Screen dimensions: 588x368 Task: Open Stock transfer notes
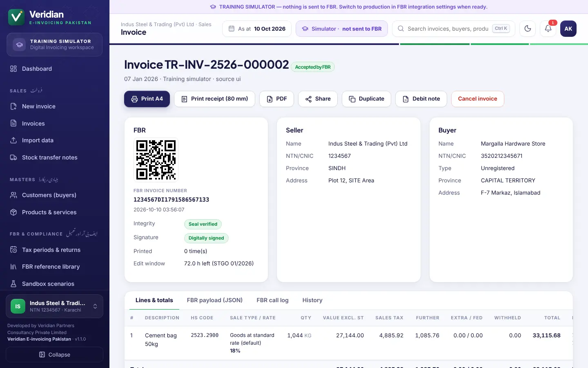point(55,157)
